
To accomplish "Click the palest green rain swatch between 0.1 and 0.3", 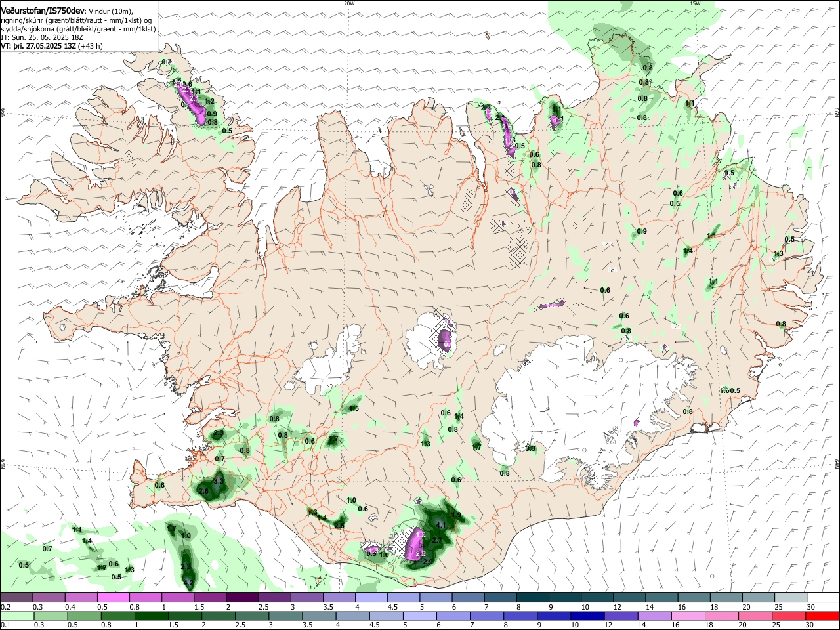I will 18,615.
